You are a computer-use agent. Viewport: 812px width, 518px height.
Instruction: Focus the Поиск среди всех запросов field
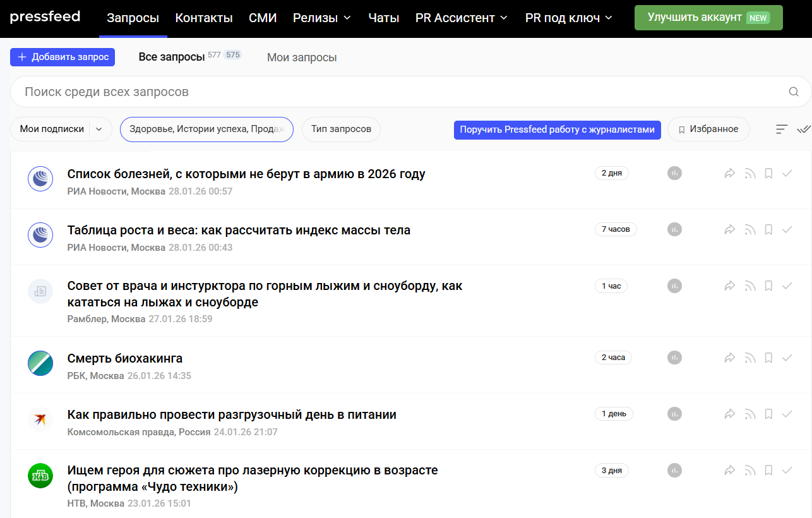pyautogui.click(x=398, y=92)
